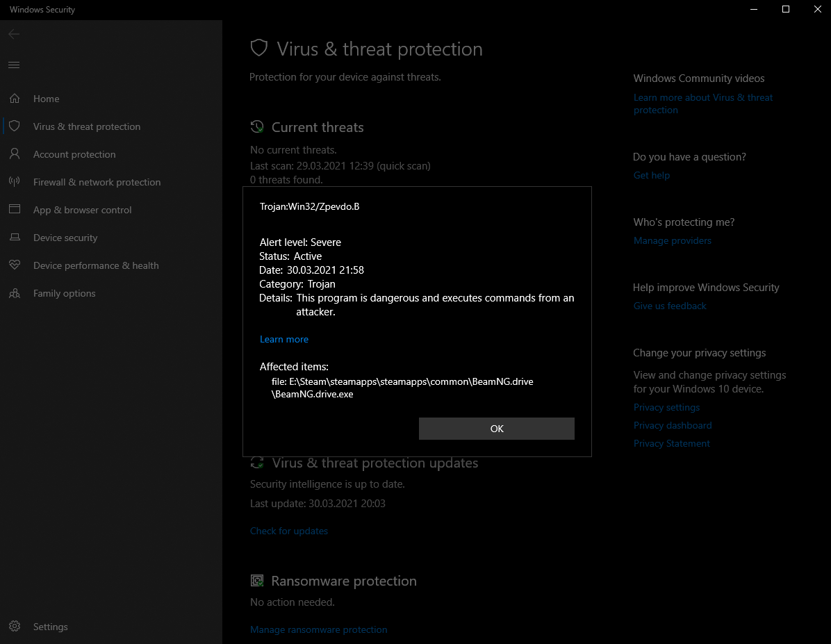Minimize the Windows Security window

pyautogui.click(x=754, y=10)
